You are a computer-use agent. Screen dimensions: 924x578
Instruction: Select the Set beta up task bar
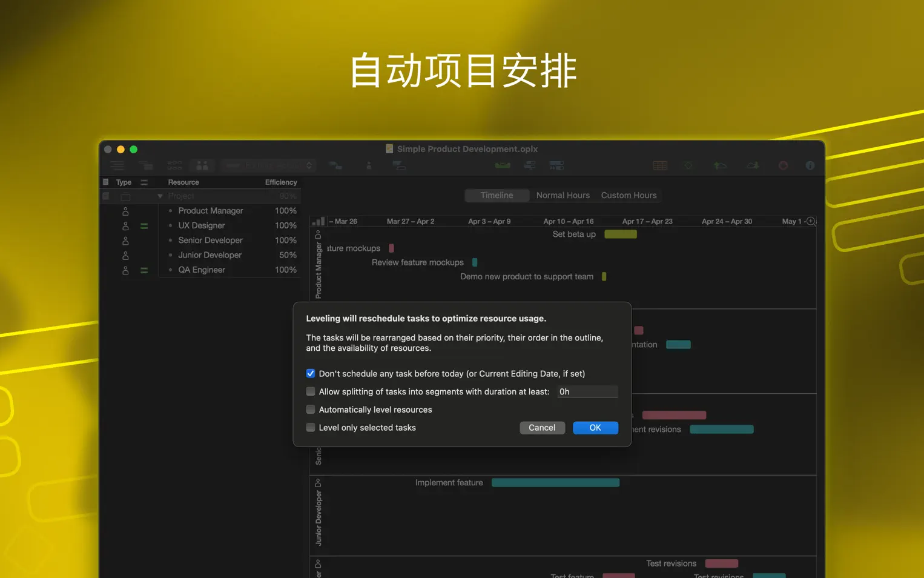pos(621,234)
